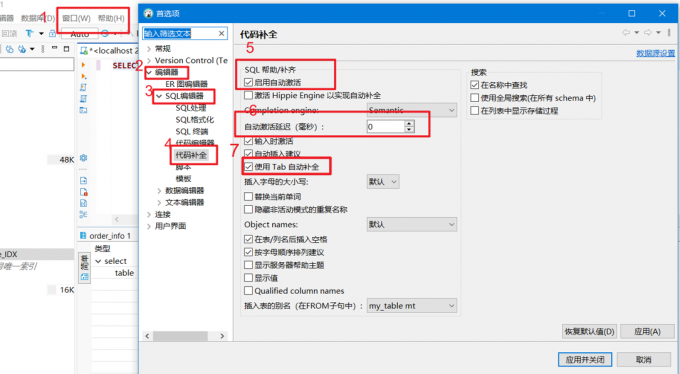Image resolution: width=680 pixels, height=374 pixels.
Task: Expand the Version Control tree node
Action: tap(149, 60)
